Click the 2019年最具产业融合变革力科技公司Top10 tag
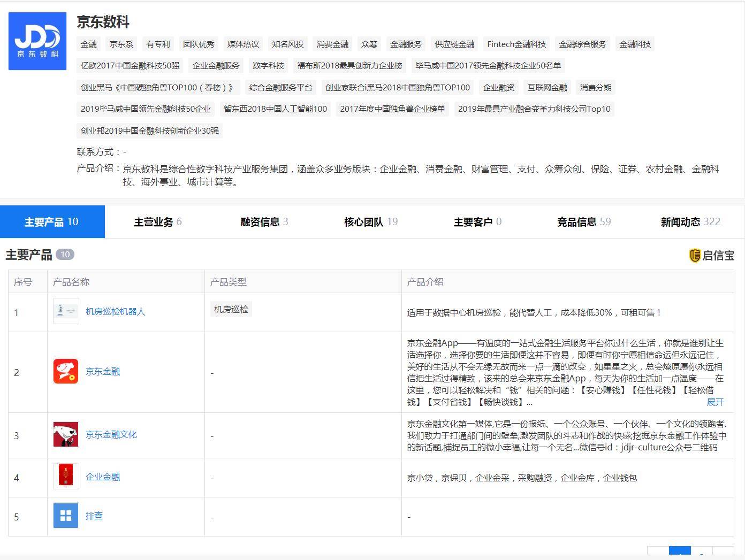 pyautogui.click(x=534, y=109)
